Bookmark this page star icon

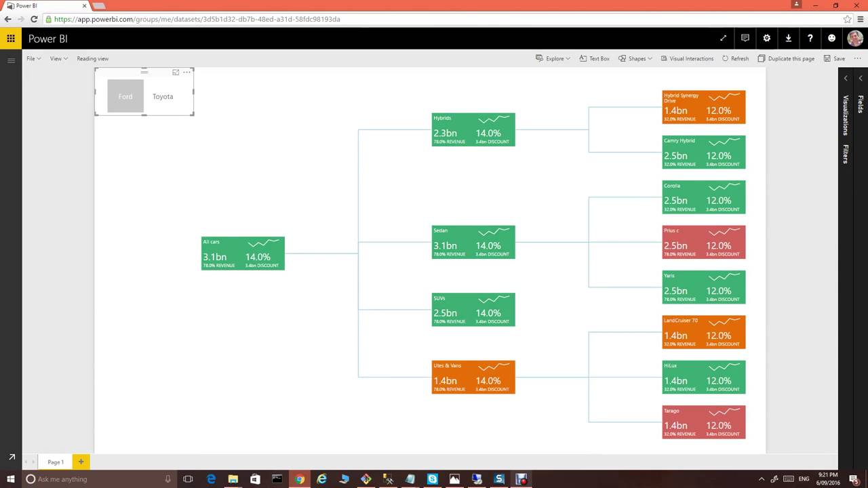point(847,19)
